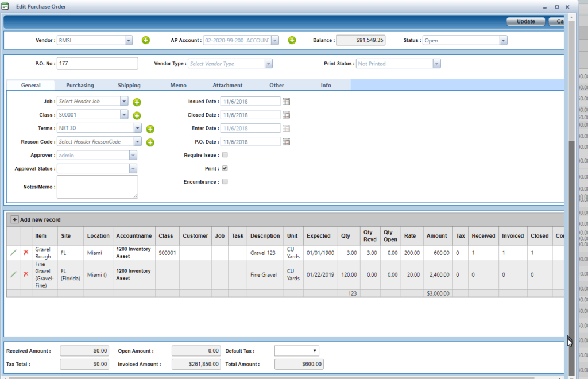This screenshot has width=588, height=379.
Task: Tick the Encumbrance checkbox
Action: click(225, 182)
